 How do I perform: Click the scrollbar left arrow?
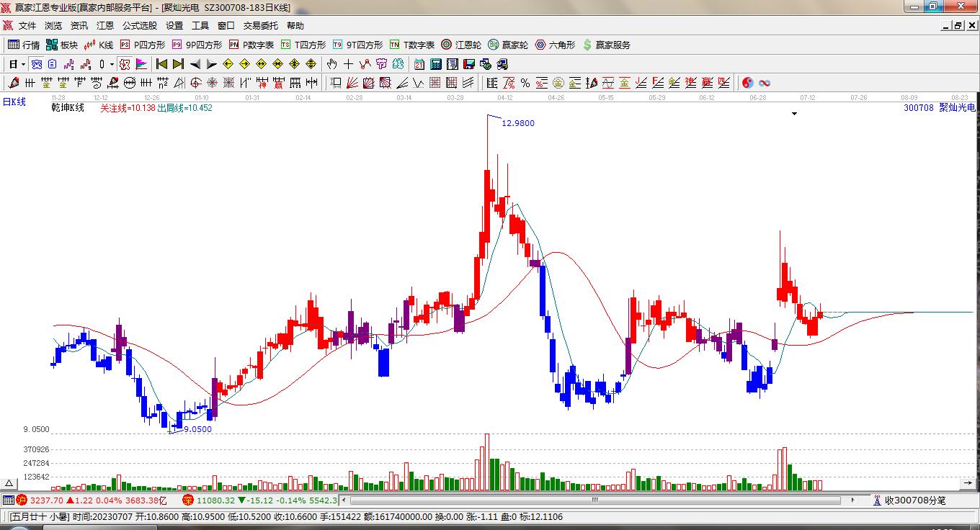(x=344, y=500)
